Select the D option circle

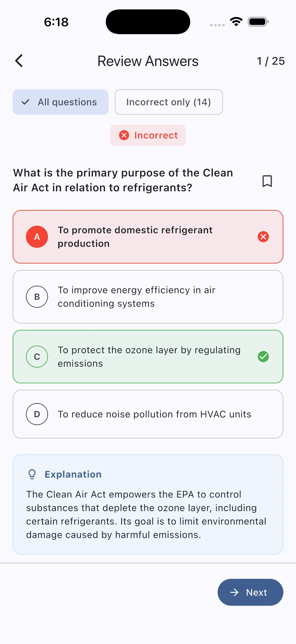coord(37,414)
